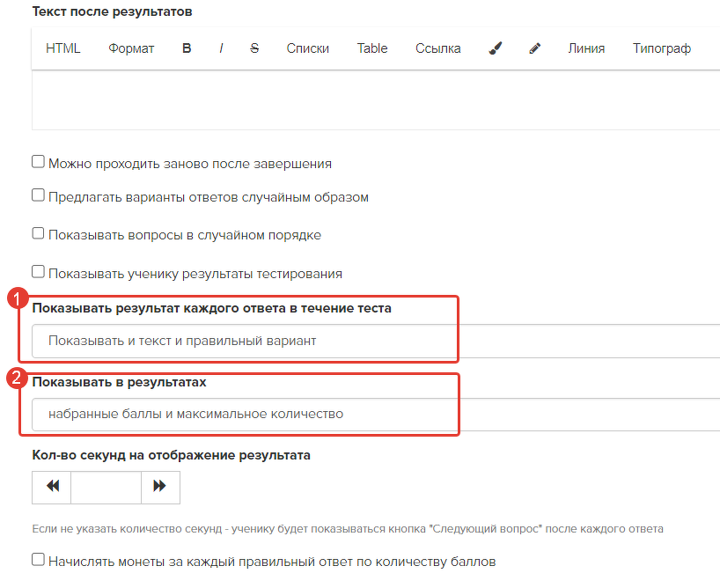
Task: Insert horizontal line with Линия
Action: tap(586, 48)
